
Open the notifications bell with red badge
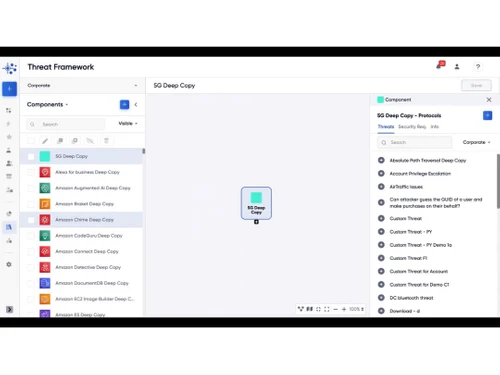pos(440,65)
